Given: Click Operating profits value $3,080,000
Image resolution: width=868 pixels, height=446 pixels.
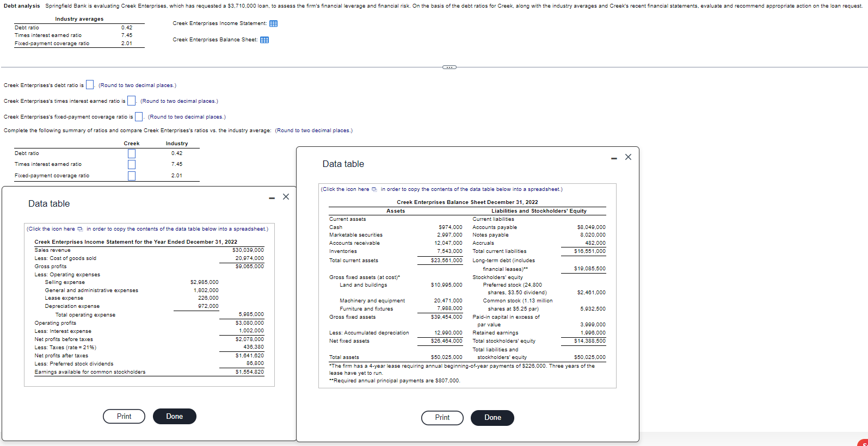Looking at the screenshot, I should (250, 323).
